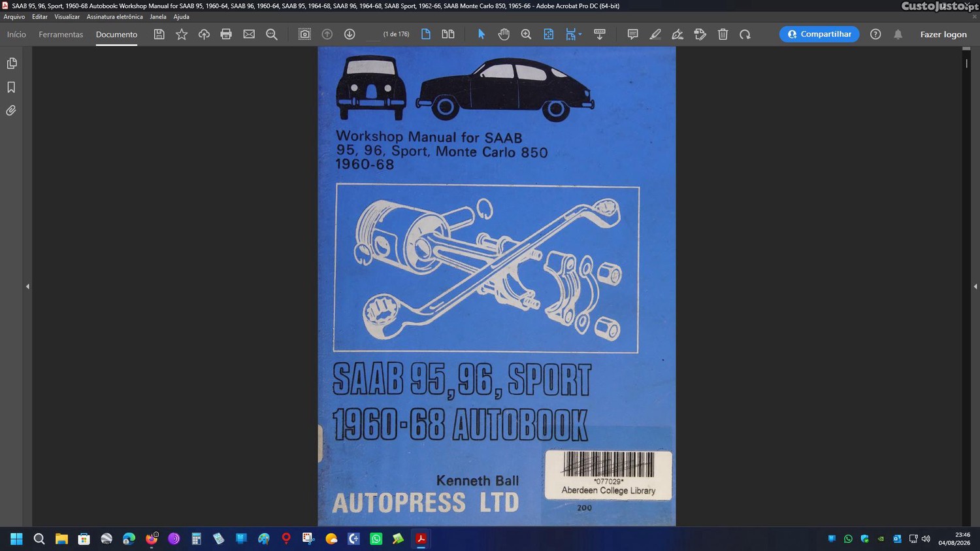Open the attachments paperclip panel
This screenshot has height=551, width=980.
[x=11, y=110]
